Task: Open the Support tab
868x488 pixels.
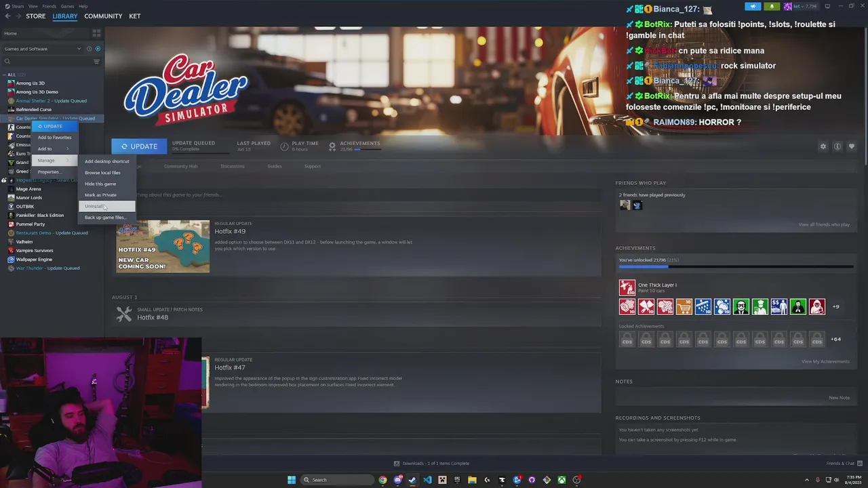Action: click(x=313, y=166)
